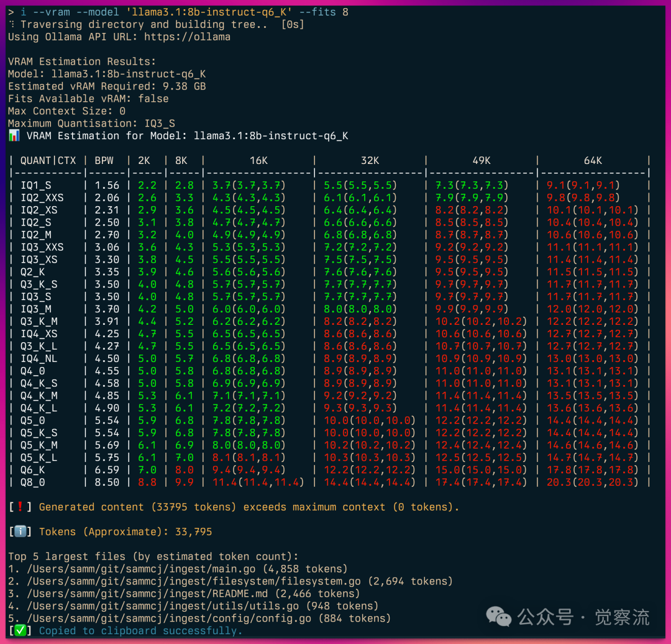Click 'Copied to clipboard successfully.' message

pos(141,631)
